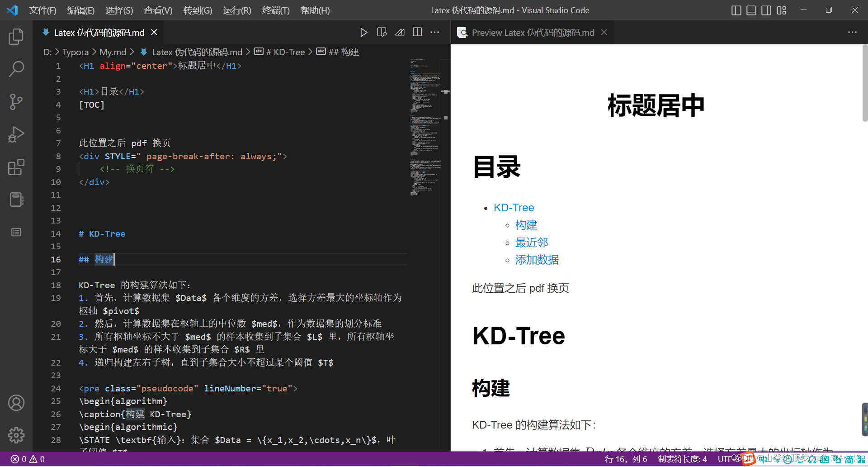Click the '\caption{构建 KD-Tree}' text on line 26
The height and width of the screenshot is (467, 868).
click(x=135, y=414)
